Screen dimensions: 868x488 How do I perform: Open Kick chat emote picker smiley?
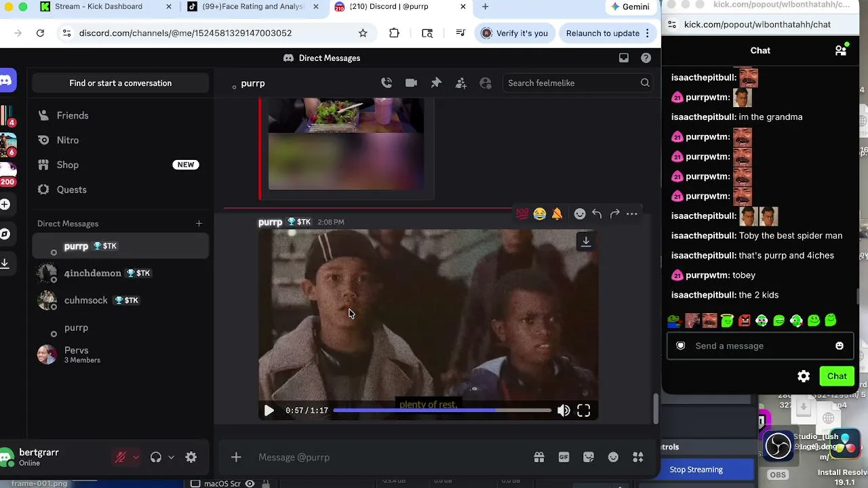pyautogui.click(x=840, y=346)
